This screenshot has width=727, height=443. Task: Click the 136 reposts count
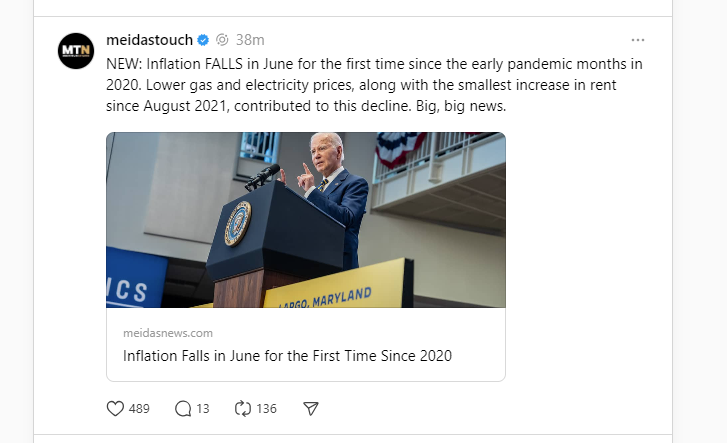[266, 408]
